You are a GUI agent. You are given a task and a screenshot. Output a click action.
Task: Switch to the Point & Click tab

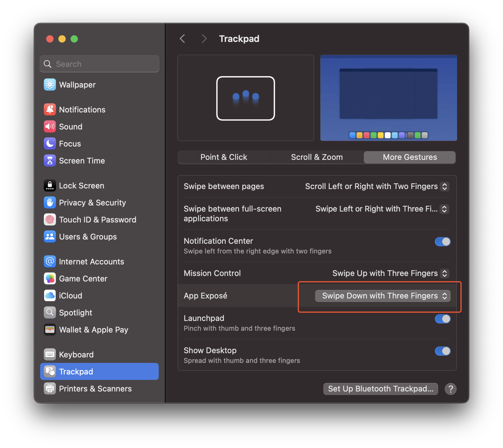pos(224,157)
